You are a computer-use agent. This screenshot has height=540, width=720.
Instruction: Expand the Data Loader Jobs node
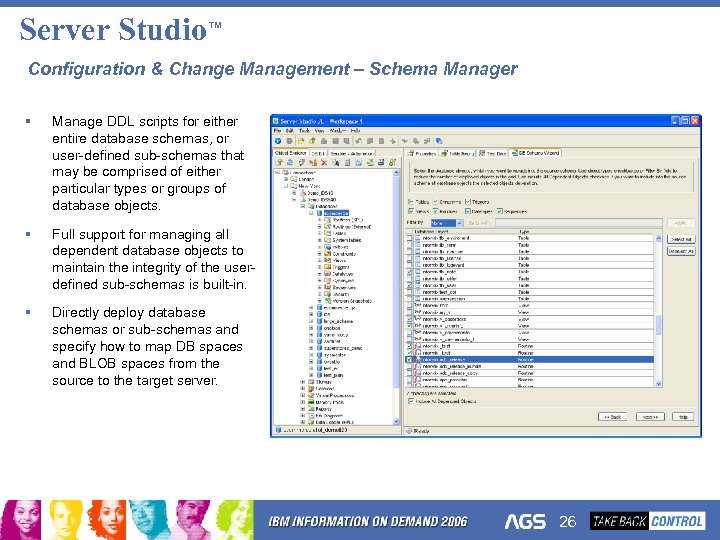point(303,422)
